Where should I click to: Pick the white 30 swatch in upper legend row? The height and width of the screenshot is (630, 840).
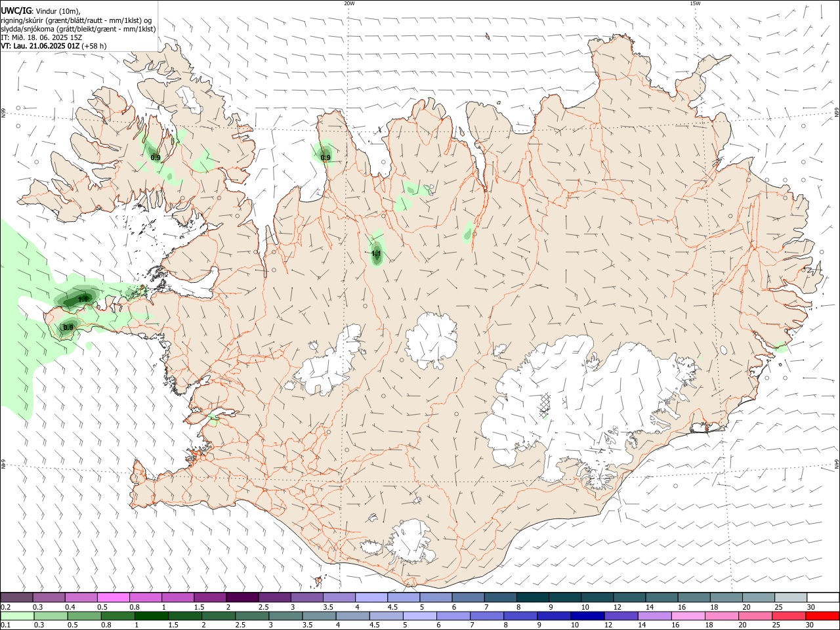click(822, 598)
